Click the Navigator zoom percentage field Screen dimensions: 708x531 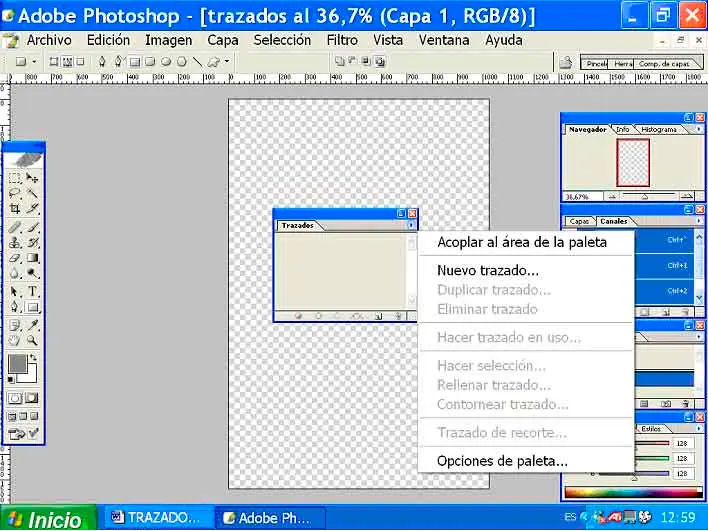(x=581, y=197)
